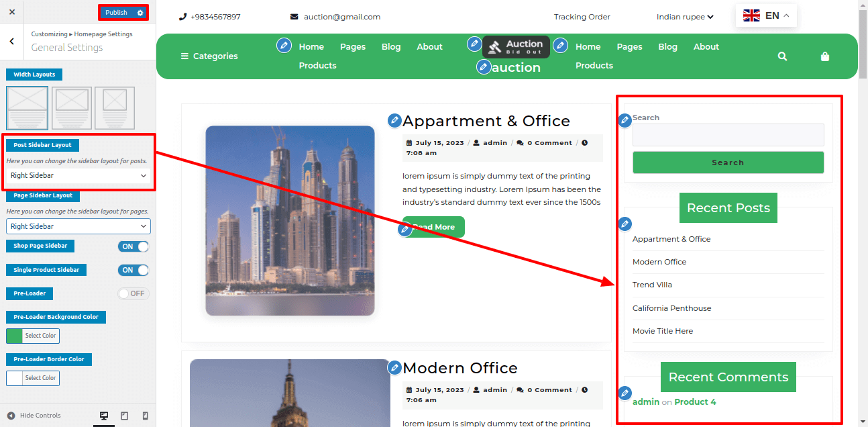Screen dimensions: 868x427
Task: Turn off the Single Product Sidebar switch
Action: click(133, 270)
